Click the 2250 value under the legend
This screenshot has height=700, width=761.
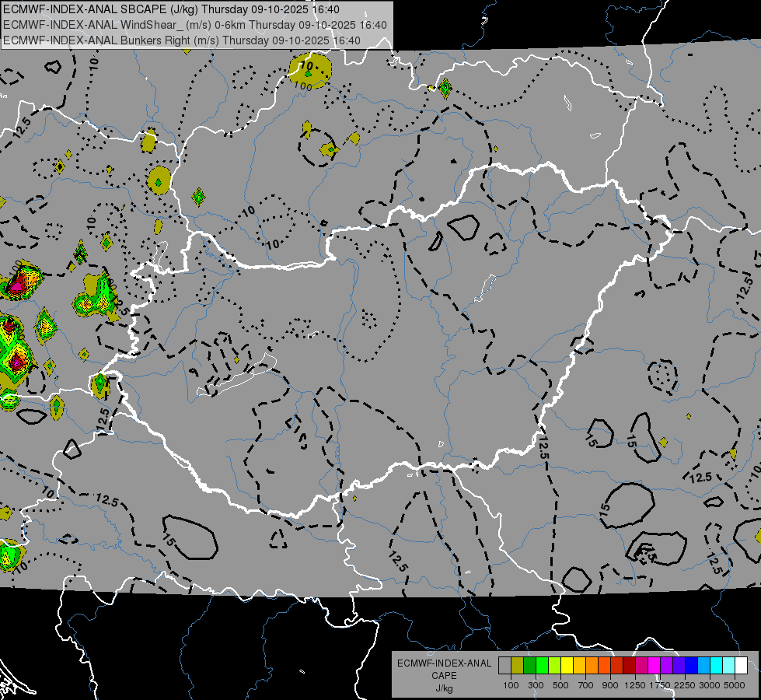pyautogui.click(x=685, y=685)
